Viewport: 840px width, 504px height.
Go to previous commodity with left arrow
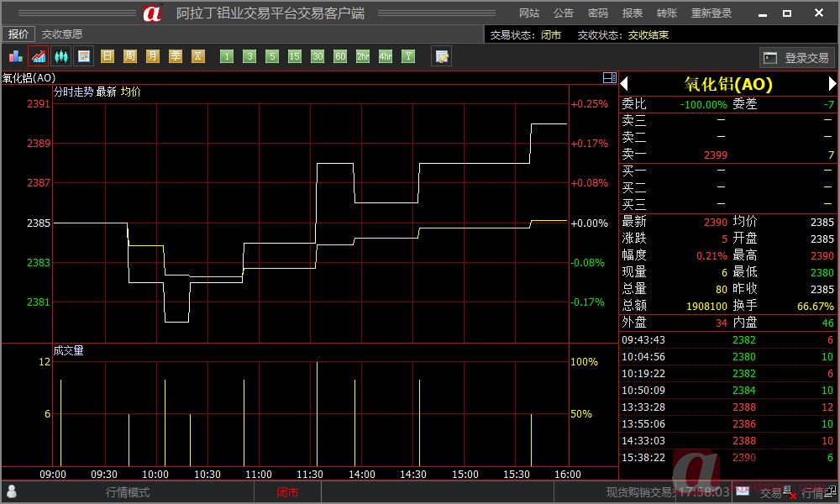(x=624, y=83)
